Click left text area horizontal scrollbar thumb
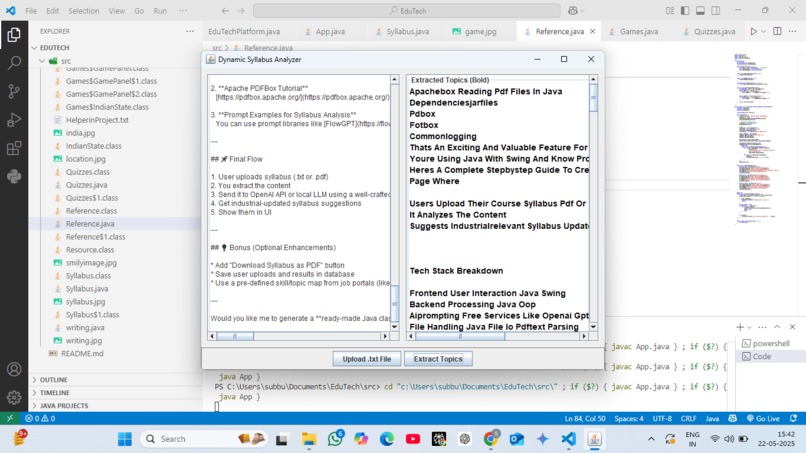Viewport: 806px width, 453px height. tap(235, 336)
